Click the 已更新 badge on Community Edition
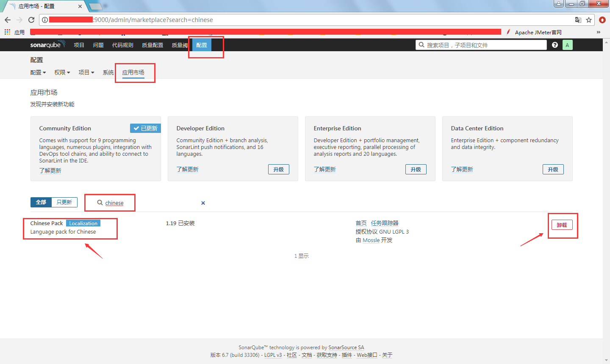The image size is (610, 364). click(145, 128)
